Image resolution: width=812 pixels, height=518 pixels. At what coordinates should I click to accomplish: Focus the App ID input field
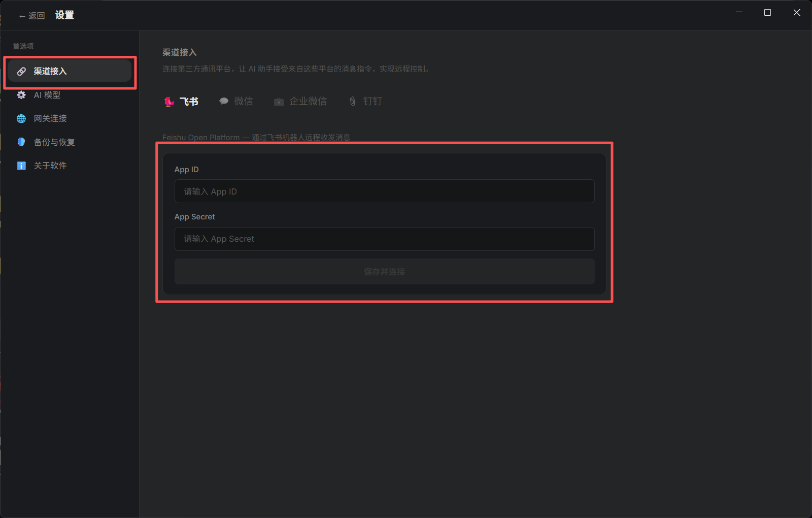(x=385, y=191)
